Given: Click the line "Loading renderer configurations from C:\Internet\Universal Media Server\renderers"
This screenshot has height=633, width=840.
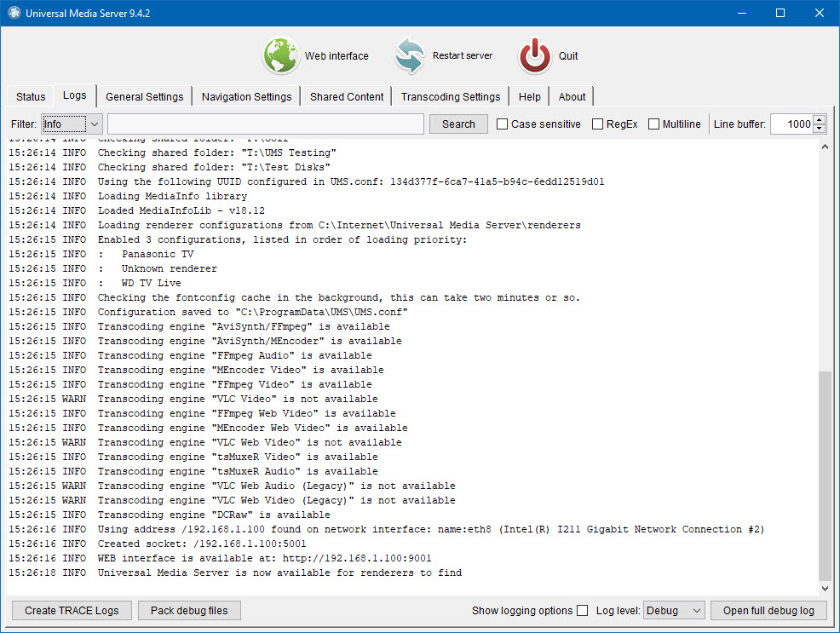Looking at the screenshot, I should (x=295, y=225).
